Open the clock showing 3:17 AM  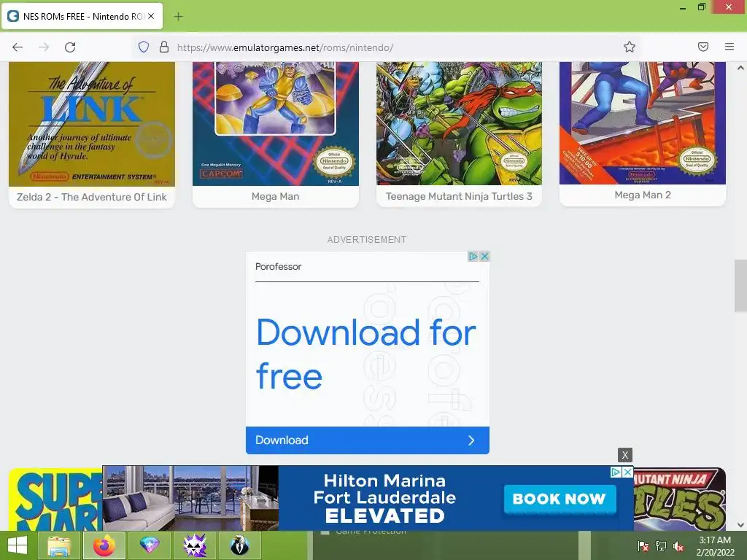(715, 546)
